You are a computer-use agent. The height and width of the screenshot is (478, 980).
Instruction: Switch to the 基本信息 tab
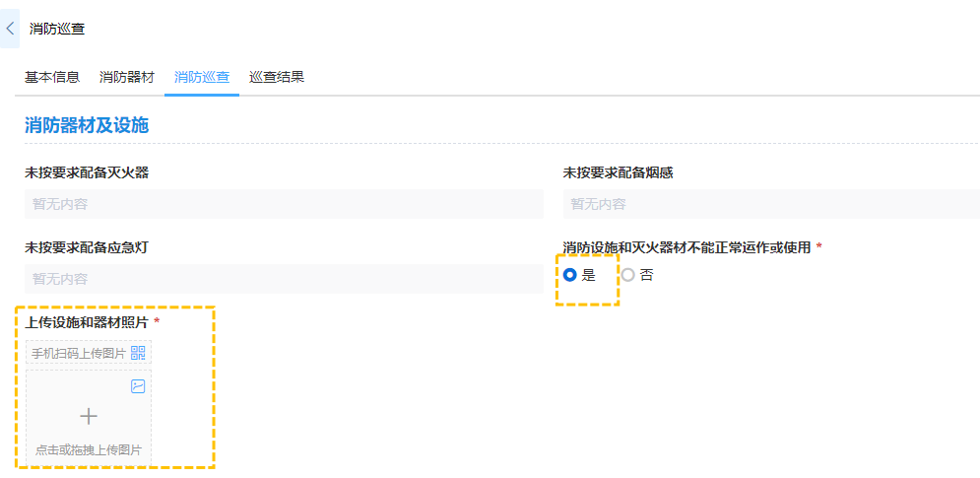[x=52, y=77]
